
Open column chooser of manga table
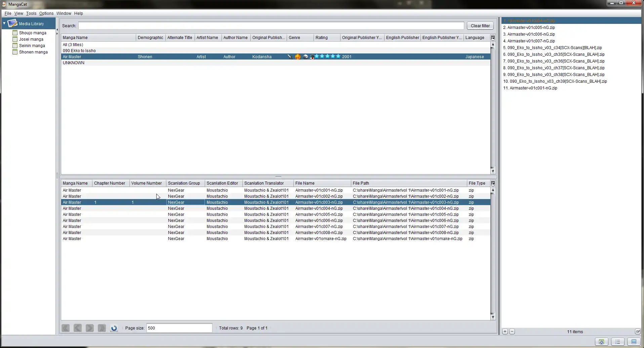493,38
